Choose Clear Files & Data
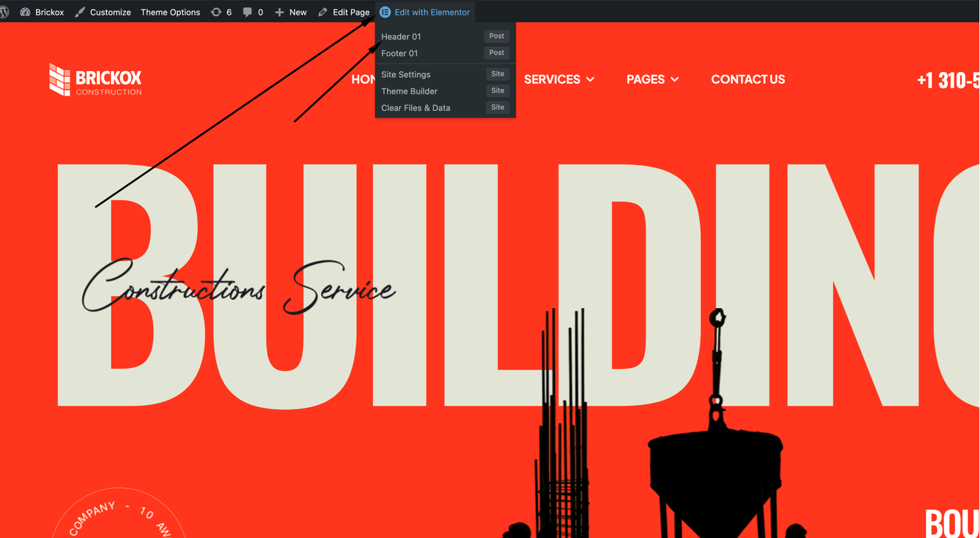This screenshot has height=538, width=980. point(416,108)
